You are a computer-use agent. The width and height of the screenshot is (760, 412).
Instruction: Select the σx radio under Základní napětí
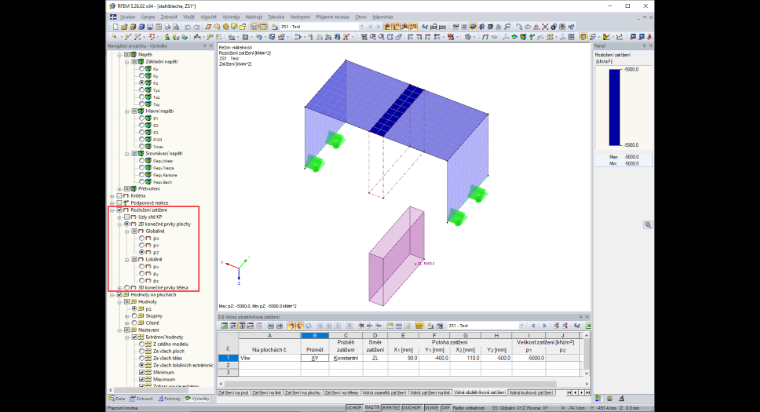(x=142, y=69)
